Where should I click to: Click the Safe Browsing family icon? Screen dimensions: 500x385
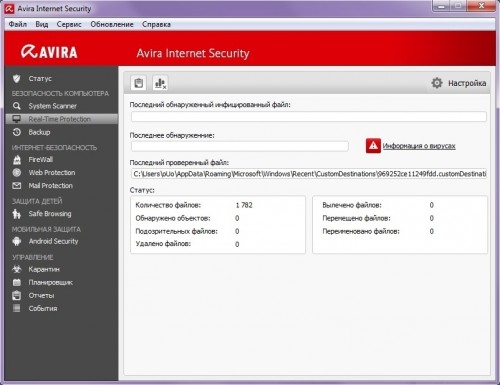click(16, 214)
